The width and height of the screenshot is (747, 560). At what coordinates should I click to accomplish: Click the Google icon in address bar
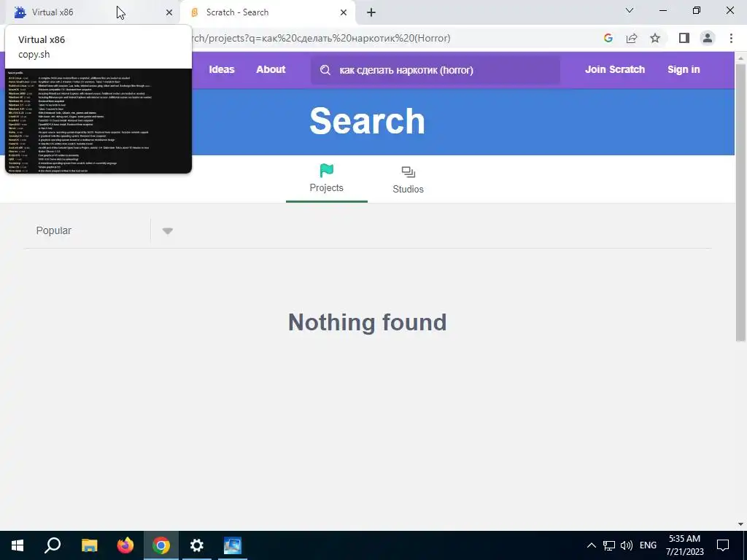[608, 38]
